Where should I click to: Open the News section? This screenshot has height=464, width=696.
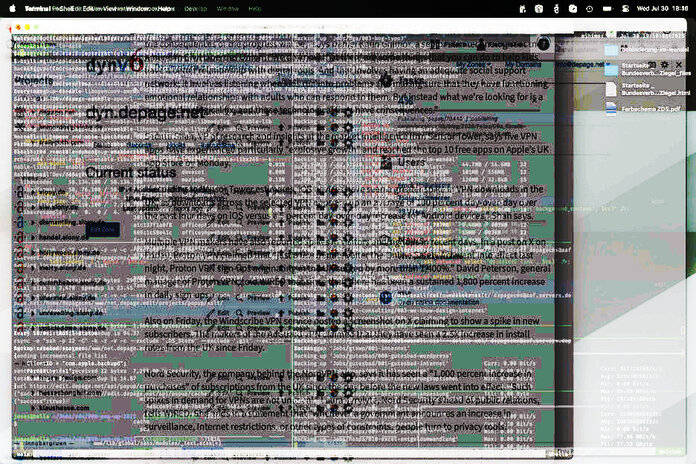tap(404, 241)
